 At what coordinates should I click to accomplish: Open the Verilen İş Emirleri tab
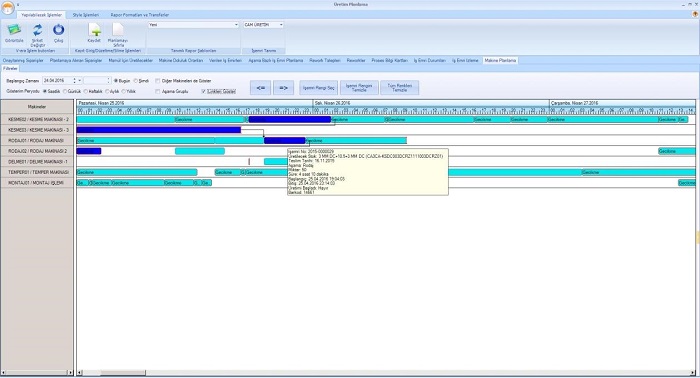click(x=225, y=60)
